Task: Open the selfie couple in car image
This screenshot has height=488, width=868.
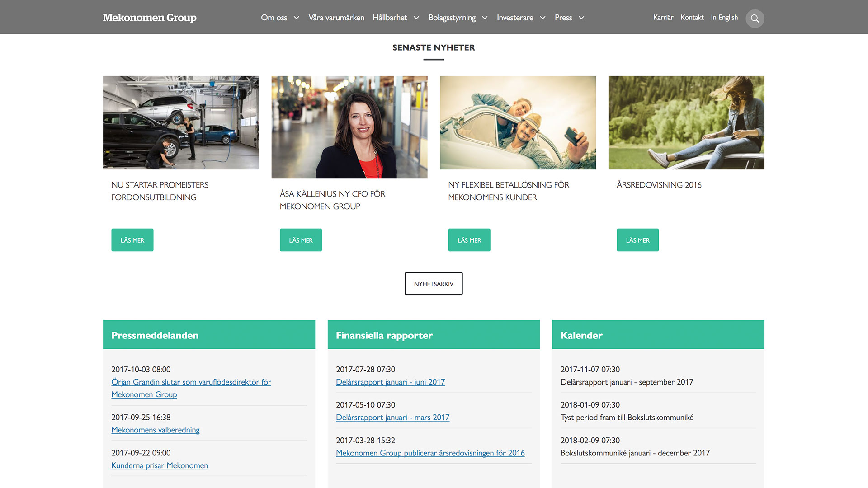Action: (x=518, y=122)
